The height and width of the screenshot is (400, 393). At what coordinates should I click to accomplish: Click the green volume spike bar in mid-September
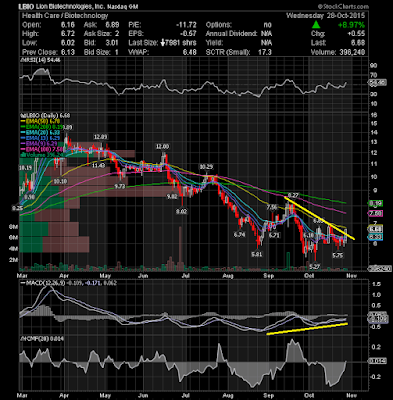288,261
